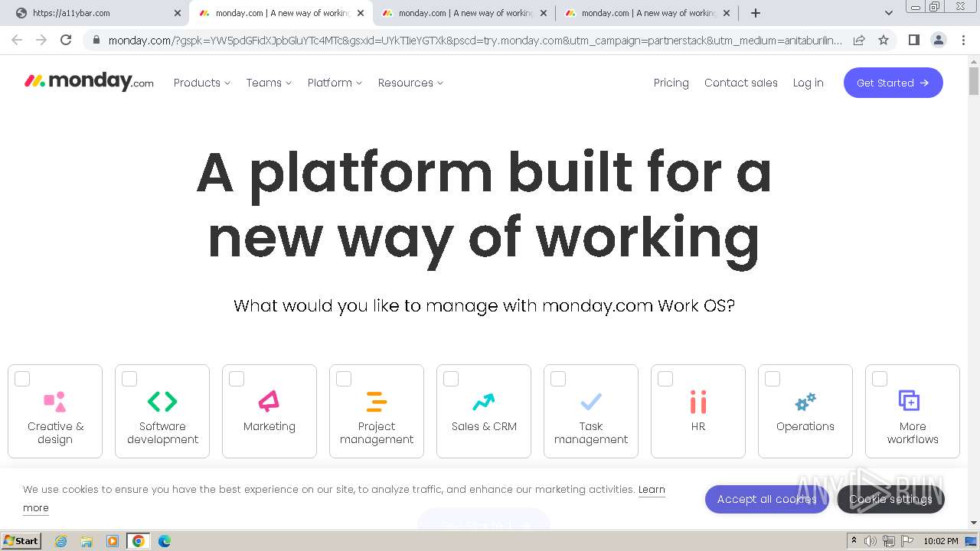
Task: Reload the page with refresh icon
Action: coord(66,40)
